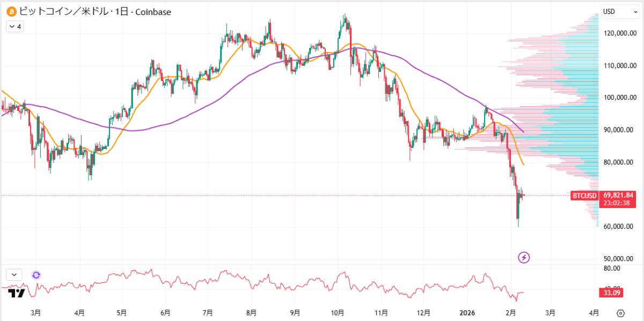This screenshot has height=321, width=644.
Task: Click the 2026 year label on time axis
Action: click(x=467, y=312)
